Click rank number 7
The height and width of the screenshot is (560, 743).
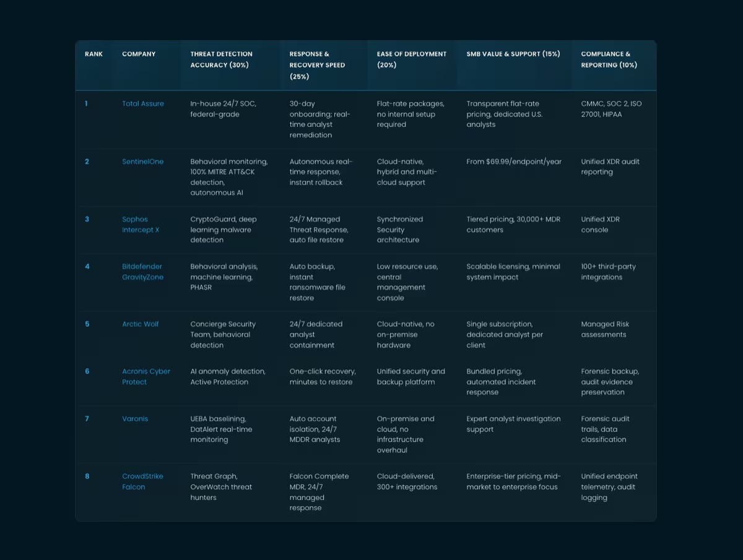87,419
